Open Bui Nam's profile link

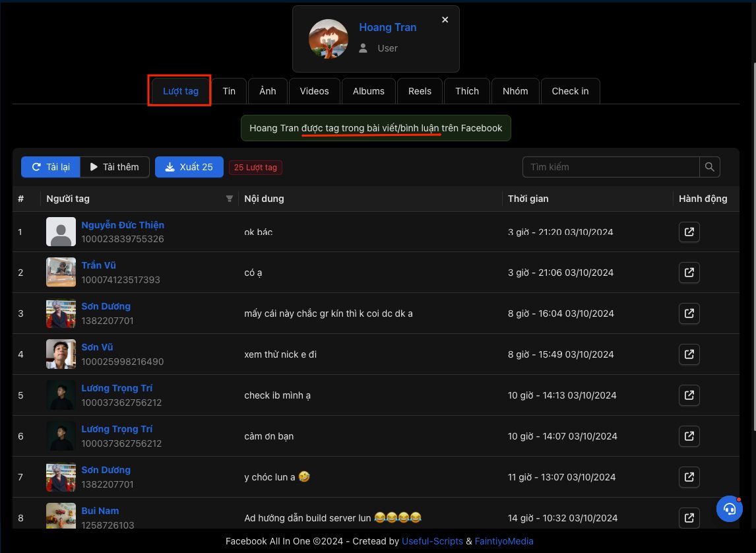pos(100,511)
